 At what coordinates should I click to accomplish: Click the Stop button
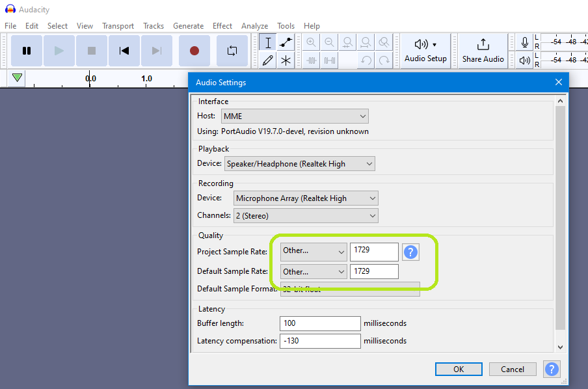(92, 51)
